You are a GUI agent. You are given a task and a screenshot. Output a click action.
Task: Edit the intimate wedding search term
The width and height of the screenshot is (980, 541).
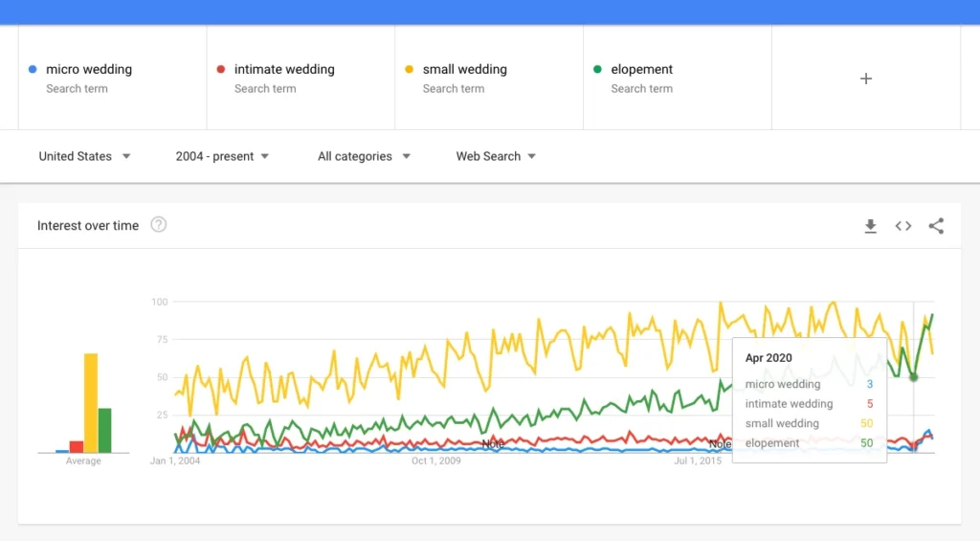coord(284,70)
